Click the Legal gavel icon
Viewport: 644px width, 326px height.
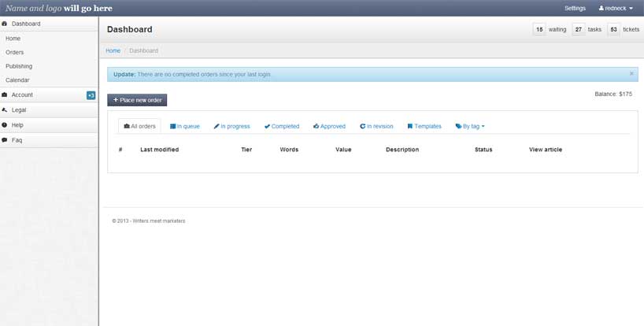pos(5,110)
